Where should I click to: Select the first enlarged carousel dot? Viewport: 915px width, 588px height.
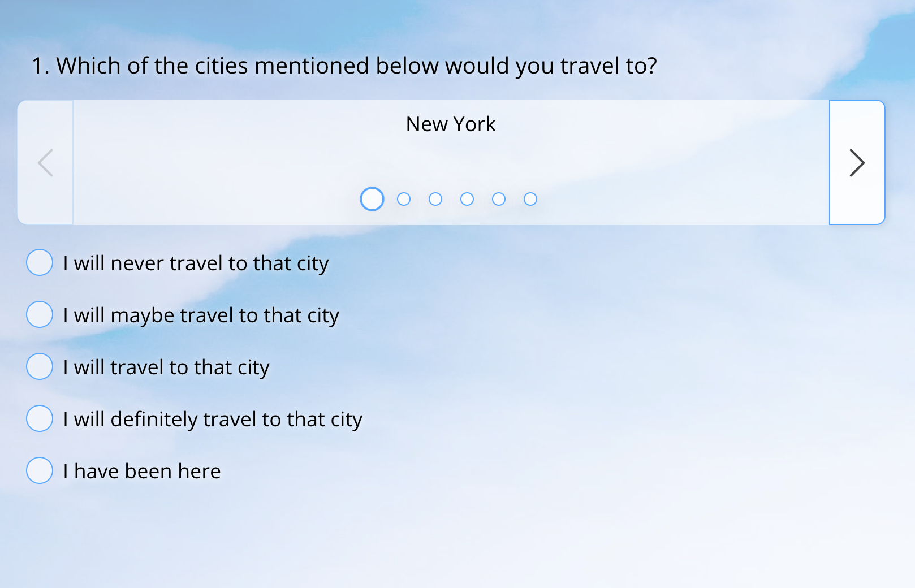click(x=372, y=199)
